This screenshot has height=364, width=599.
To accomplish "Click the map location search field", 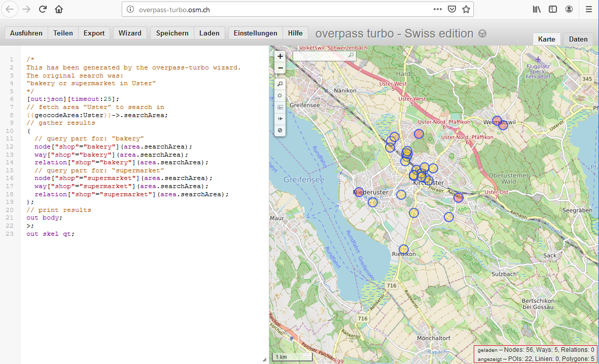I will [321, 56].
